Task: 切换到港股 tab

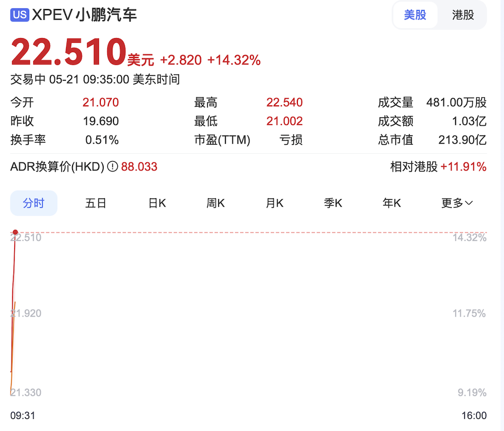Action: point(462,15)
